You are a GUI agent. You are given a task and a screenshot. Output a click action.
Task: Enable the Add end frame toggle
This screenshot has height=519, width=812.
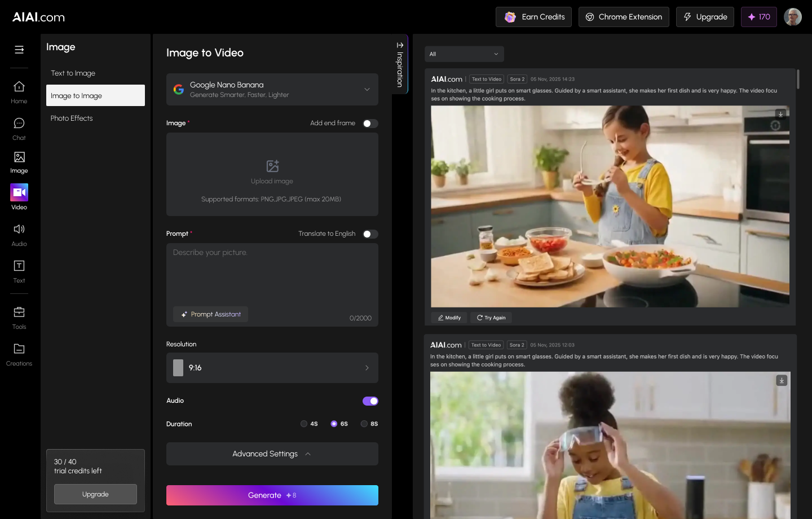[x=370, y=124]
